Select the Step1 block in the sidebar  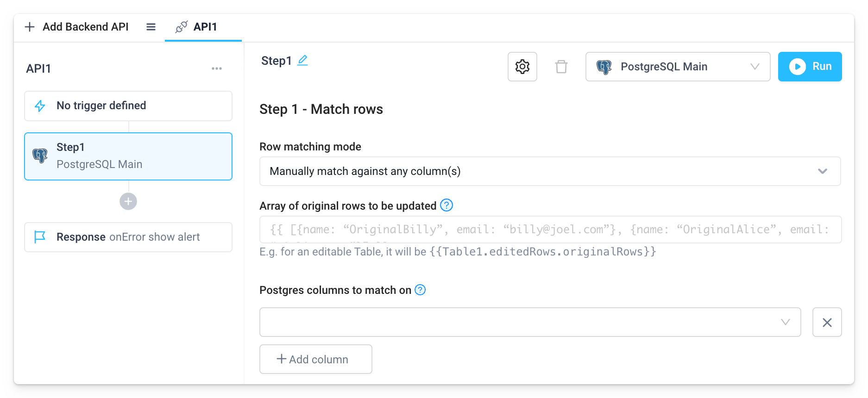tap(128, 156)
